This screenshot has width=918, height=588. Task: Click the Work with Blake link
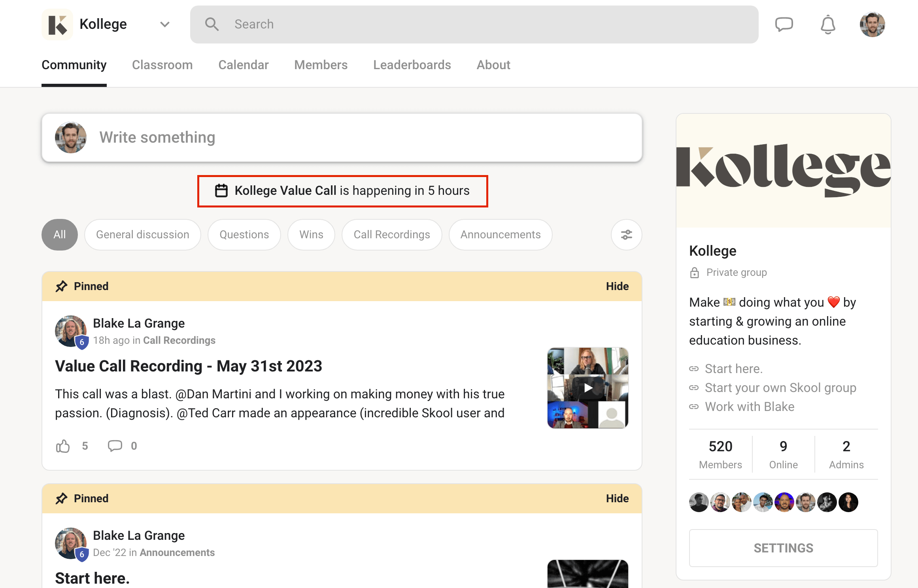click(x=749, y=406)
